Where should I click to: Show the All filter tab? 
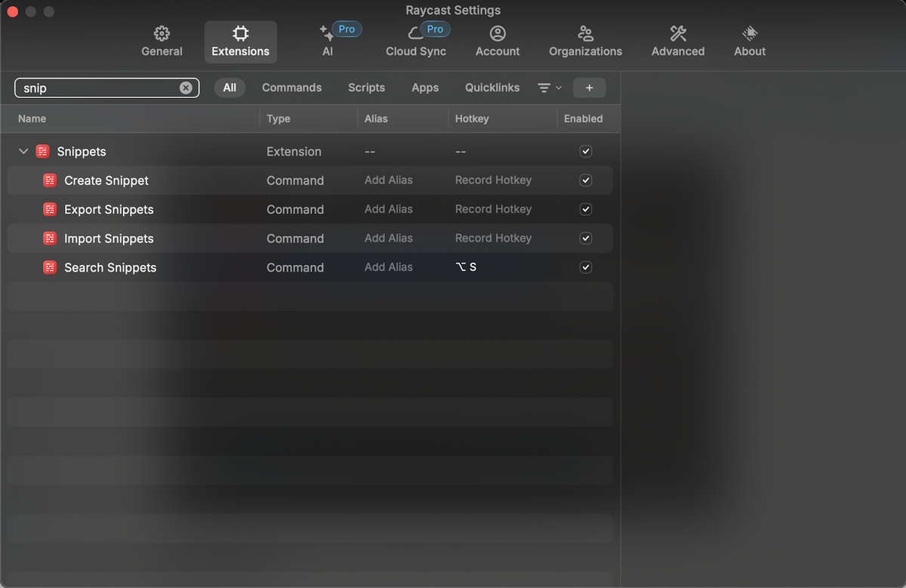tap(230, 88)
